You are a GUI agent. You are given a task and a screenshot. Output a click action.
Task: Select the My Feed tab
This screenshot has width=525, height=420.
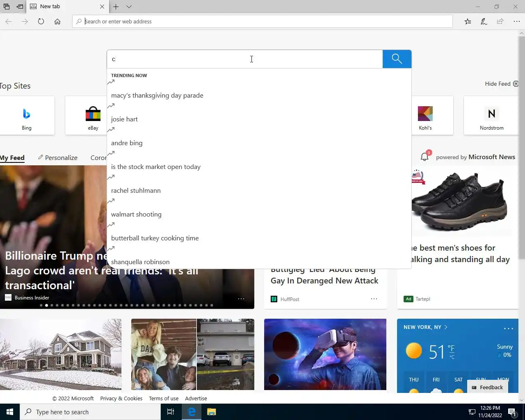click(12, 158)
